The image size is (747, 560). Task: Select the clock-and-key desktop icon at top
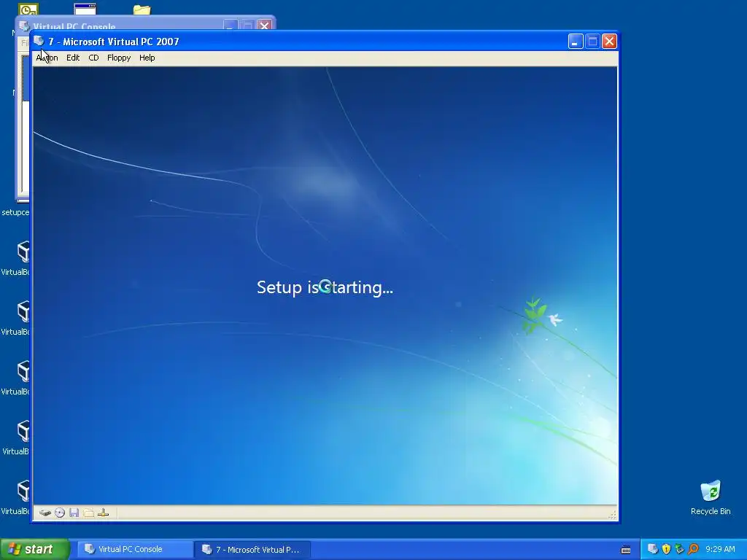click(x=28, y=9)
